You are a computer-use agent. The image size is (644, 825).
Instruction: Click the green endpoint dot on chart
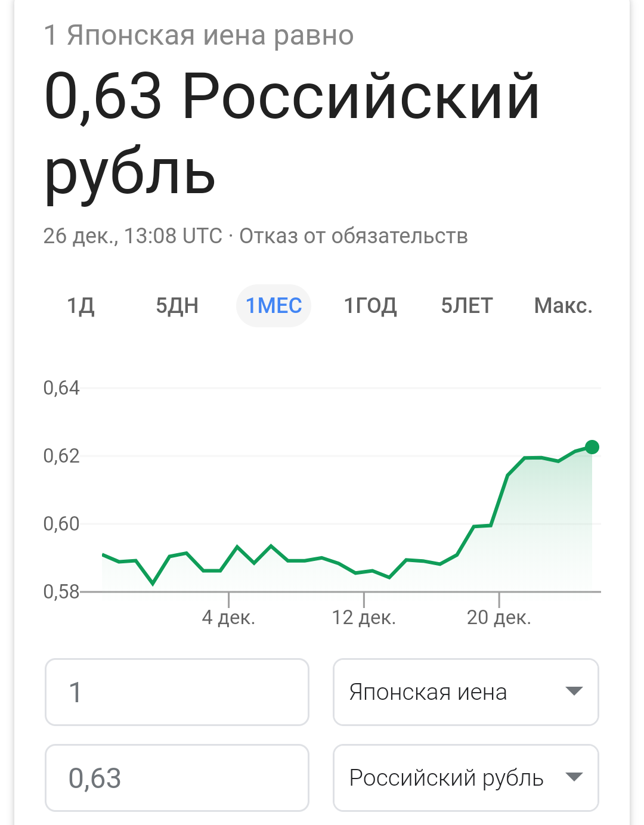coord(592,447)
